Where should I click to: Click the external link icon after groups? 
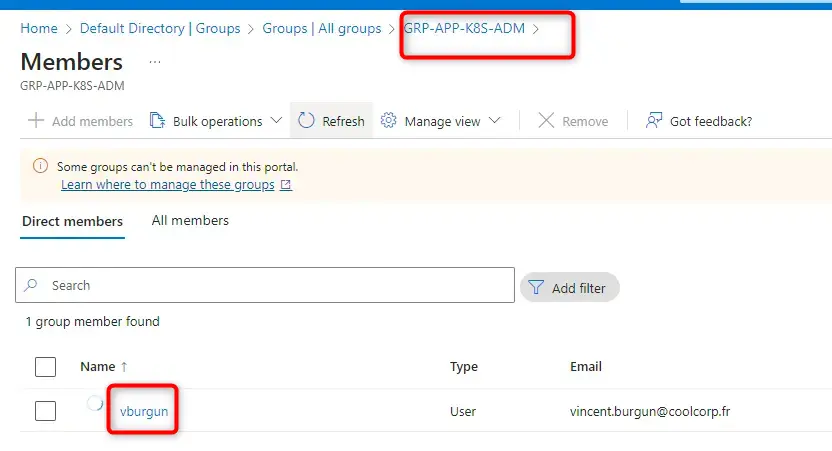[x=286, y=185]
